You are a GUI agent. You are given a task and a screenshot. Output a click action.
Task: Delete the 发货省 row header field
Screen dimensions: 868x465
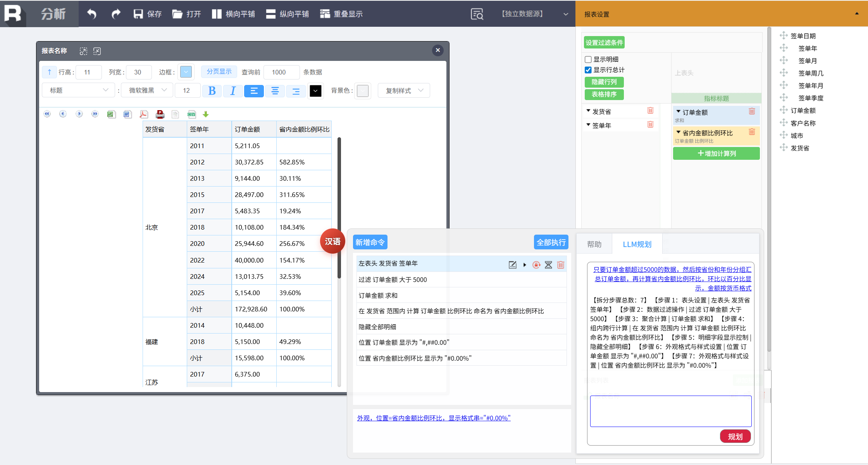click(650, 111)
